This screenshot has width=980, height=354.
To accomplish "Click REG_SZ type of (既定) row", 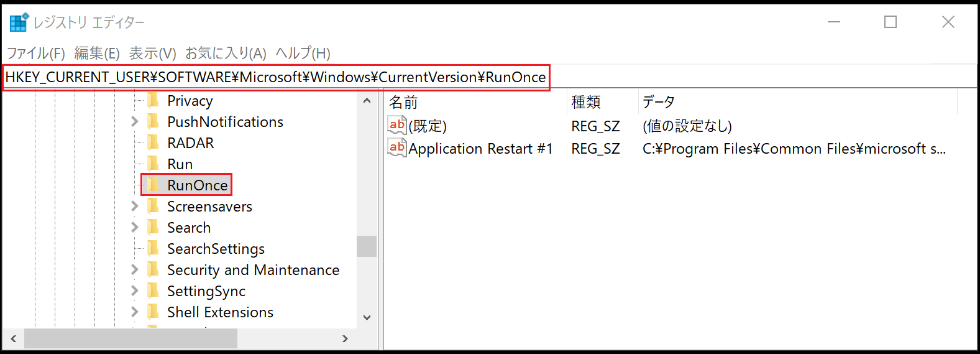I will click(595, 126).
